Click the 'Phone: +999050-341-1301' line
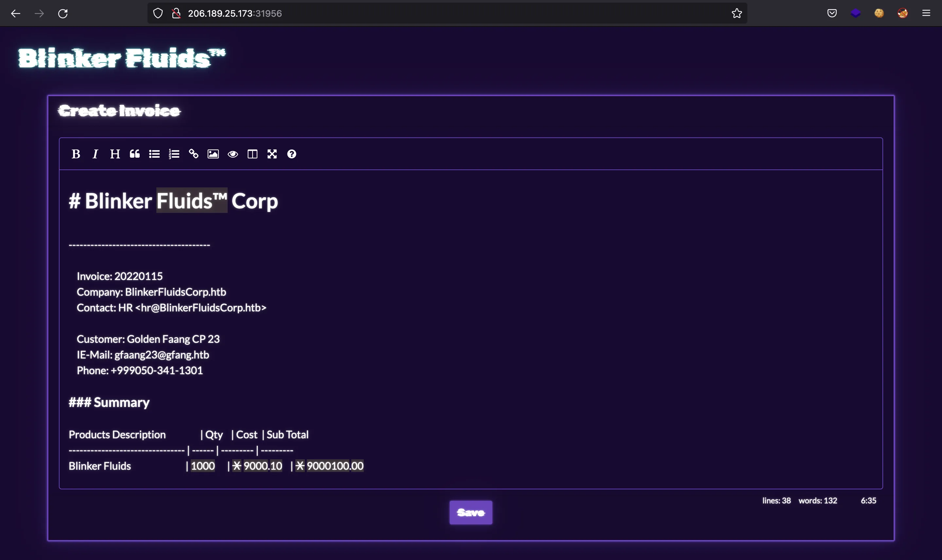942x560 pixels. coord(140,370)
